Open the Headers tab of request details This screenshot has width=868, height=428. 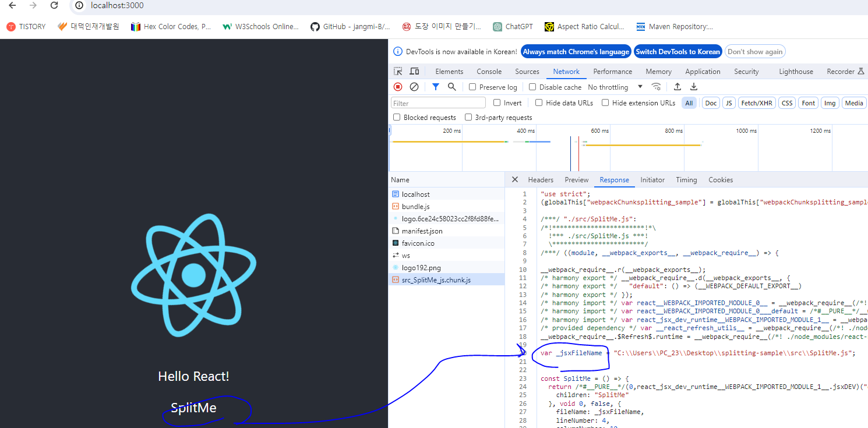click(x=541, y=180)
